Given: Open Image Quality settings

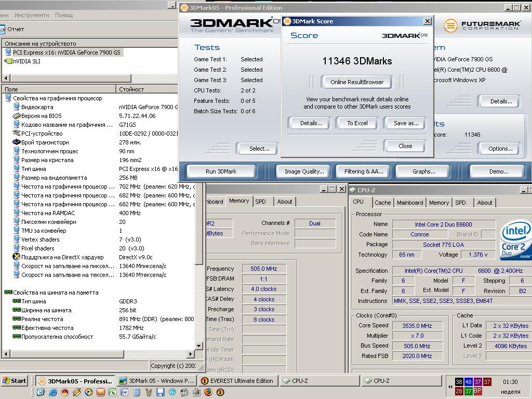Looking at the screenshot, I should [304, 171].
